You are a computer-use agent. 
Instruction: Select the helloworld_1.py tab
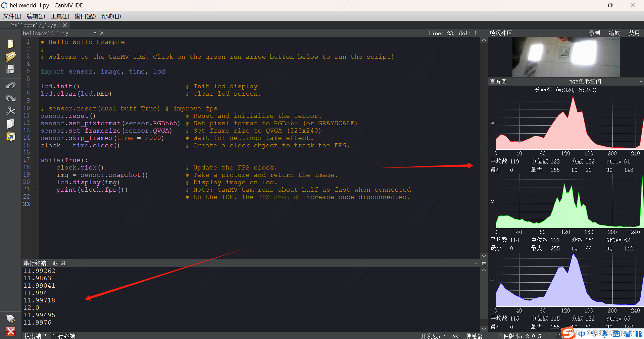(34, 25)
